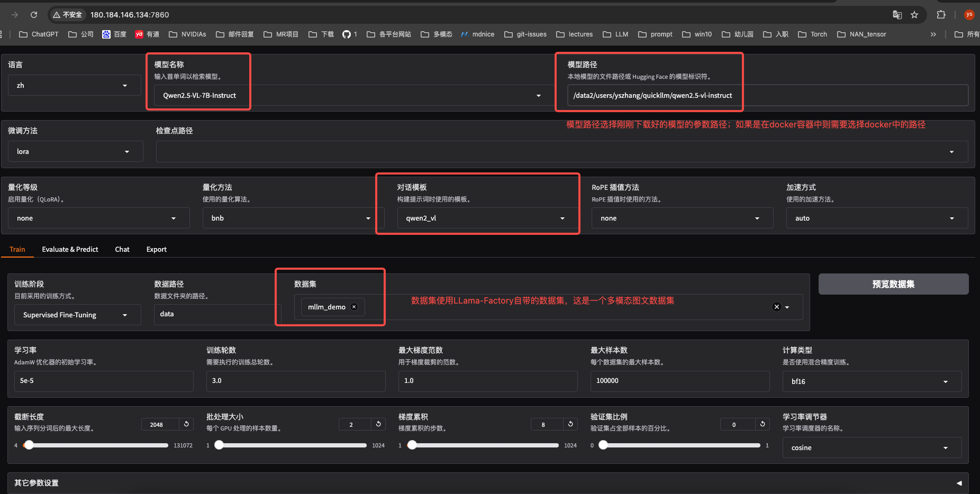Screen dimensions: 980x494
Task: Open the ChatGPT bookmark folder
Action: (39, 34)
